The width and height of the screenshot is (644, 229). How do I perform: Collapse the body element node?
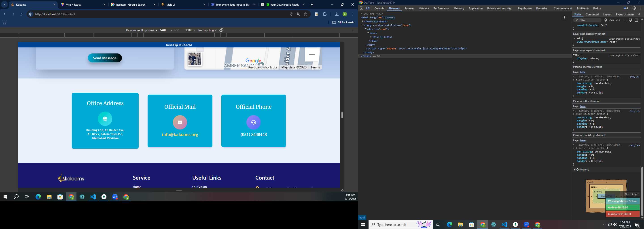click(x=363, y=25)
